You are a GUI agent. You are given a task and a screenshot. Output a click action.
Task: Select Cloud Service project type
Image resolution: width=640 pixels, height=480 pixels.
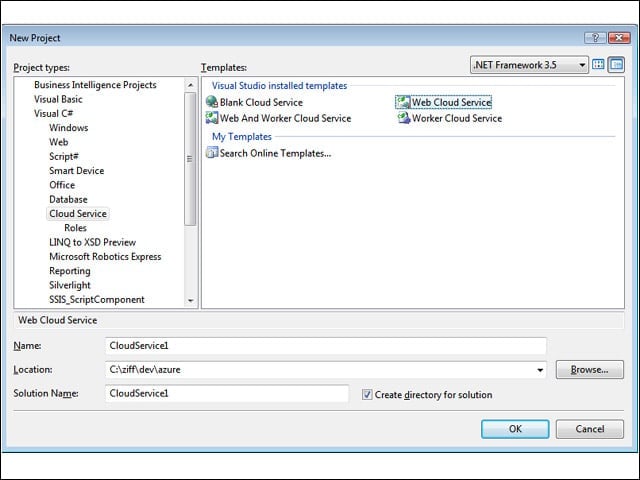78,213
